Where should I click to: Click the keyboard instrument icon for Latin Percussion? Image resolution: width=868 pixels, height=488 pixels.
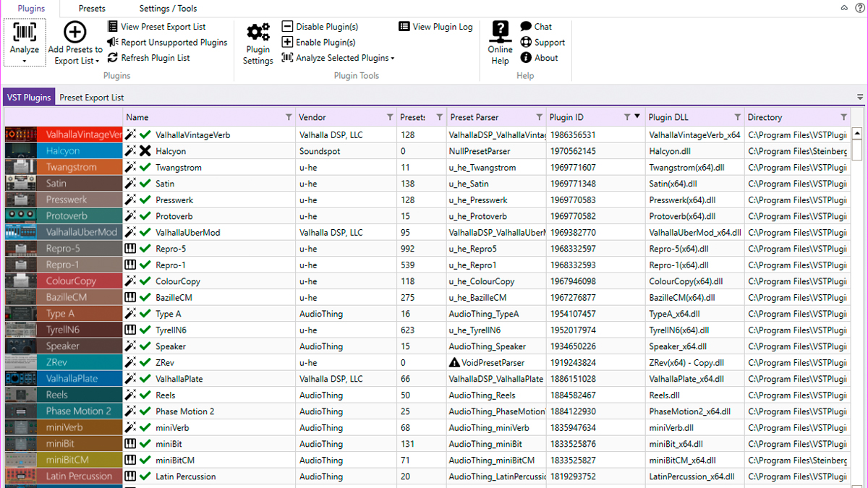130,476
